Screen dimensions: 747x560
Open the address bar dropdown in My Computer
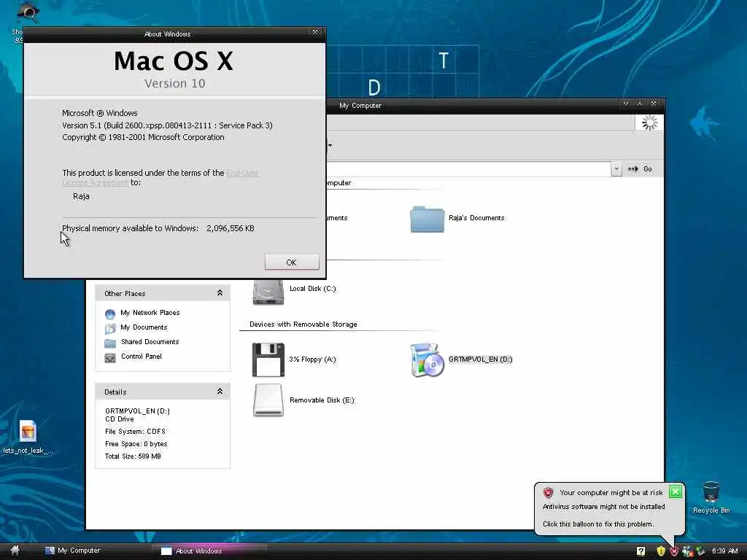click(x=616, y=169)
